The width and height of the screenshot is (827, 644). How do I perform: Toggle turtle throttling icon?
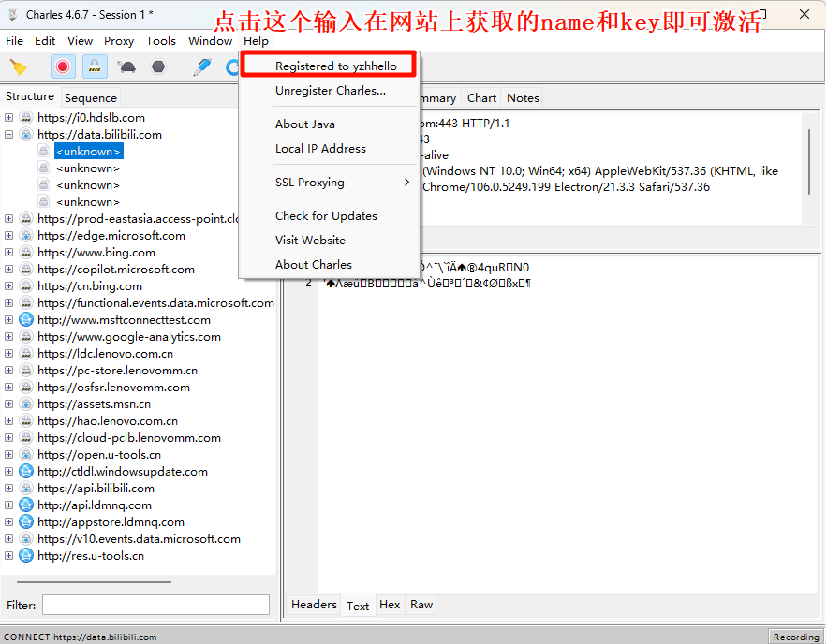[126, 66]
